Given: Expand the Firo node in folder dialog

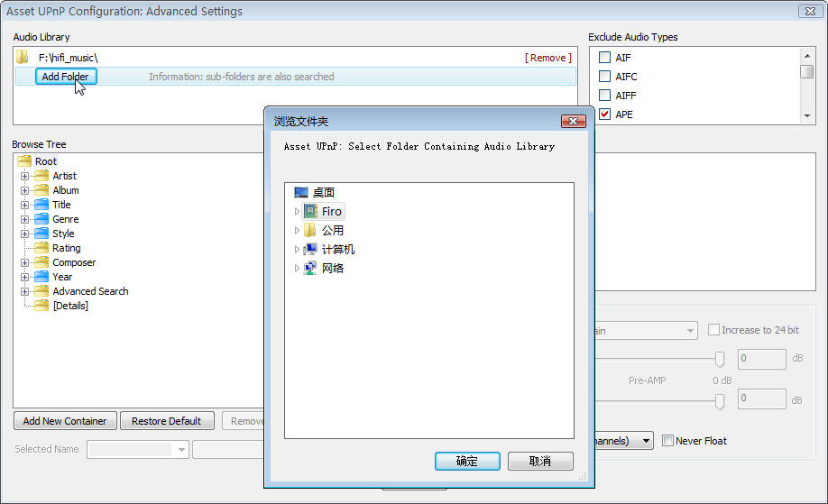Looking at the screenshot, I should [297, 211].
